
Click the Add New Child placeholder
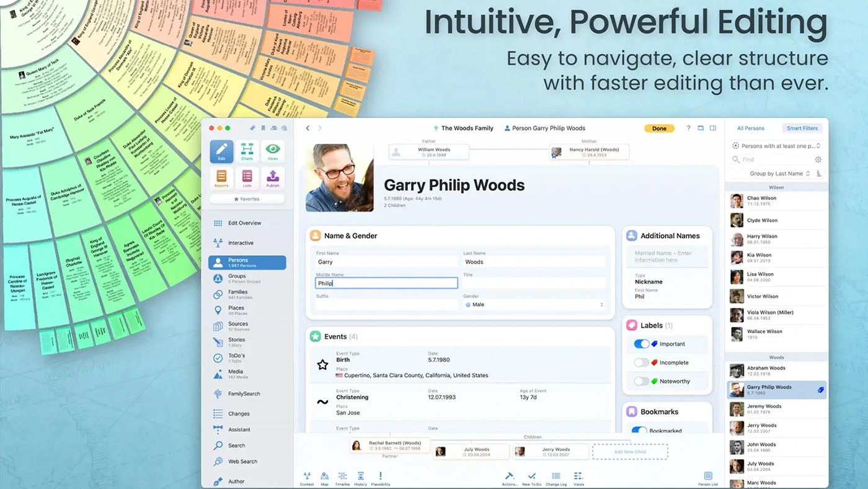pos(630,452)
